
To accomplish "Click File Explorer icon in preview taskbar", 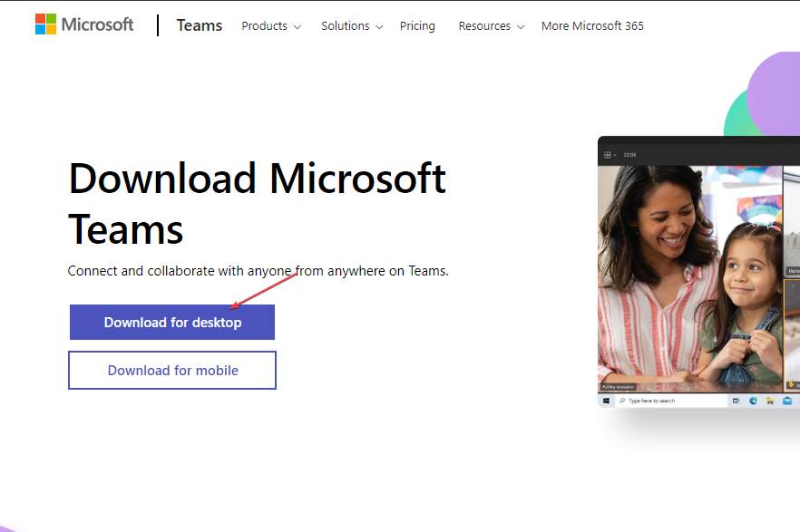I will click(x=770, y=401).
